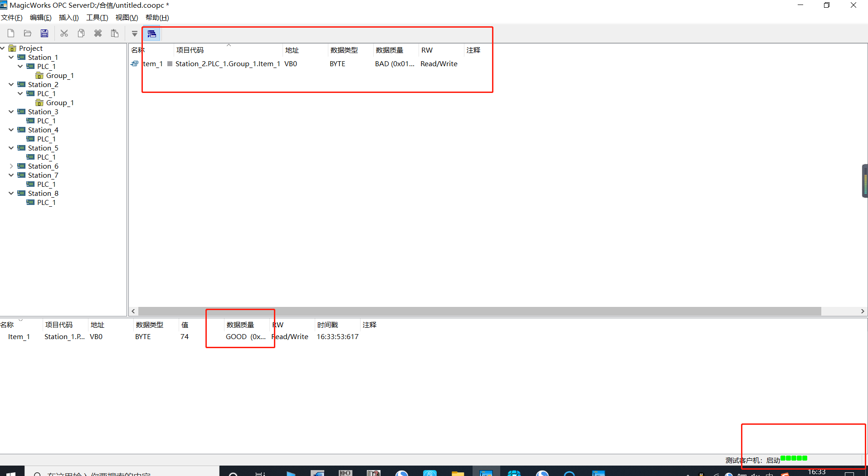Save the project with the floppy disk icon
This screenshot has height=476, width=868.
coord(44,33)
